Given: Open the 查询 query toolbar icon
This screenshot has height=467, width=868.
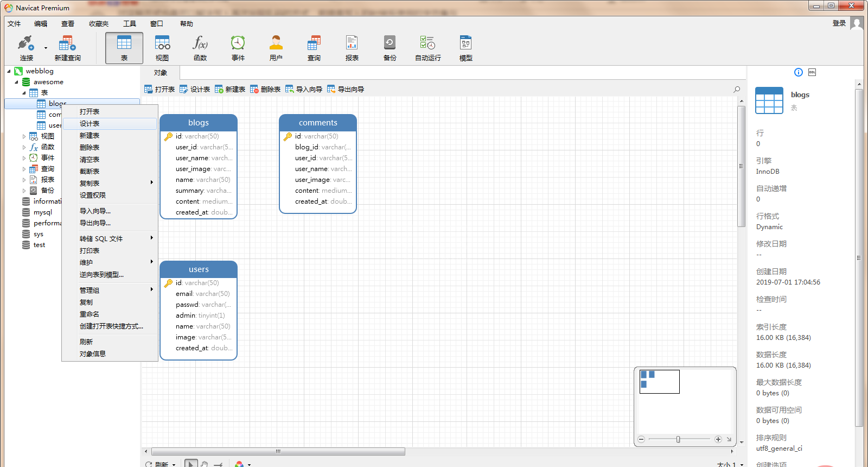Looking at the screenshot, I should [314, 48].
